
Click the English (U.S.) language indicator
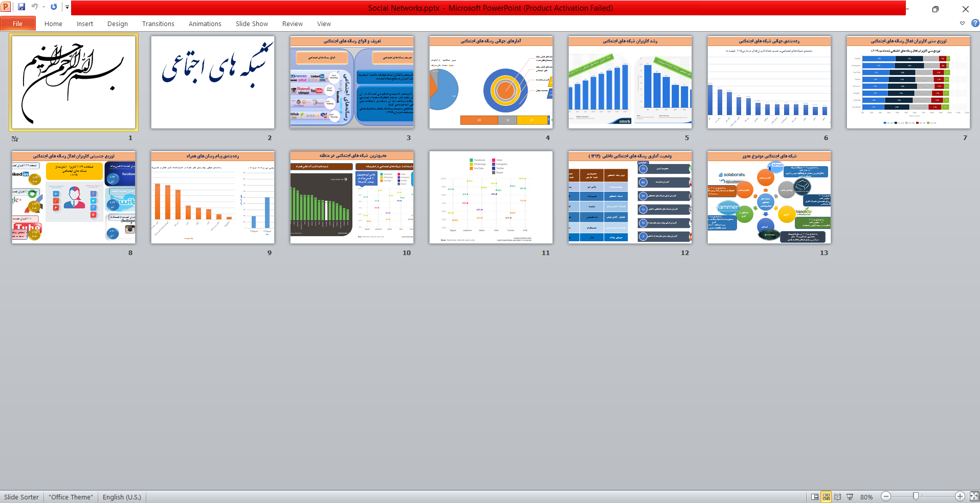coord(122,497)
